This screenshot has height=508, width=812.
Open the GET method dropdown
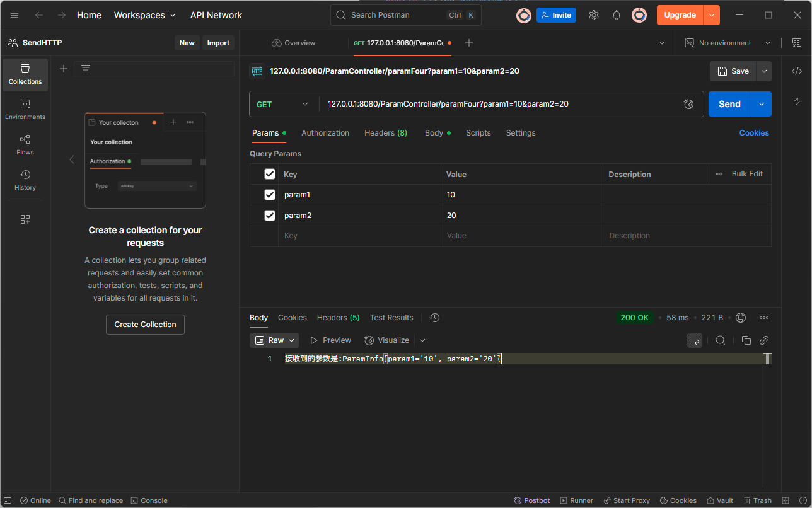(x=284, y=104)
